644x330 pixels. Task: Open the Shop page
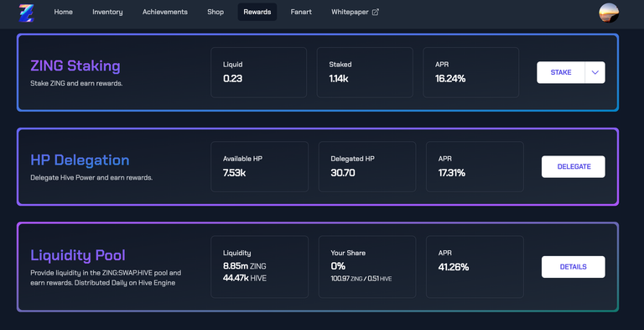tap(216, 12)
